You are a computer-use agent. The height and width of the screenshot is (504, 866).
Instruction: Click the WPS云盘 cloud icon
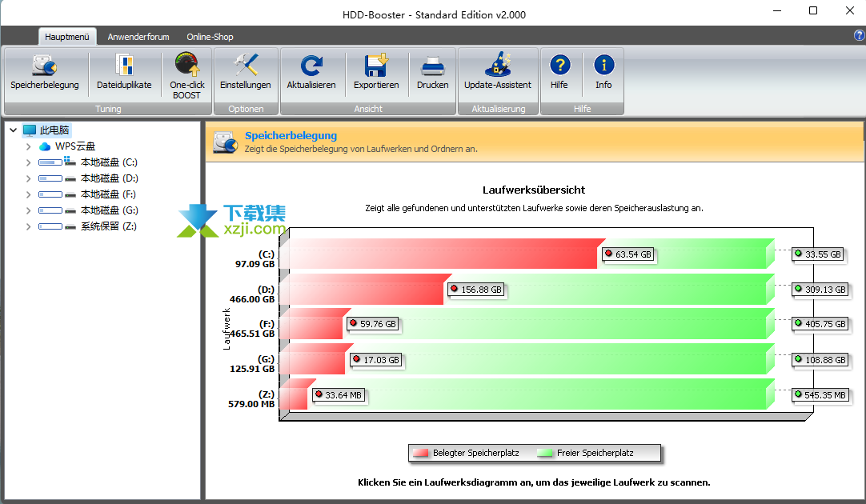[x=45, y=146]
